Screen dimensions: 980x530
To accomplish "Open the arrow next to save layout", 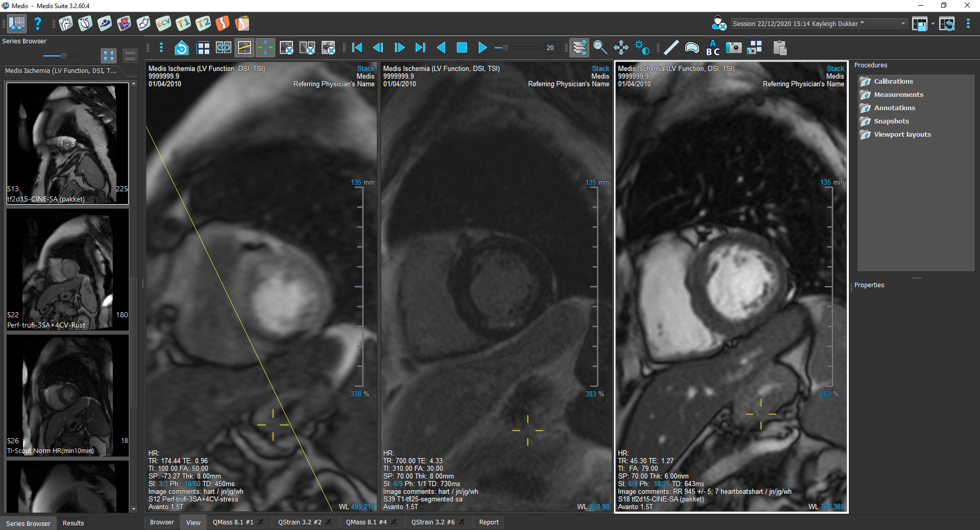I will point(933,23).
